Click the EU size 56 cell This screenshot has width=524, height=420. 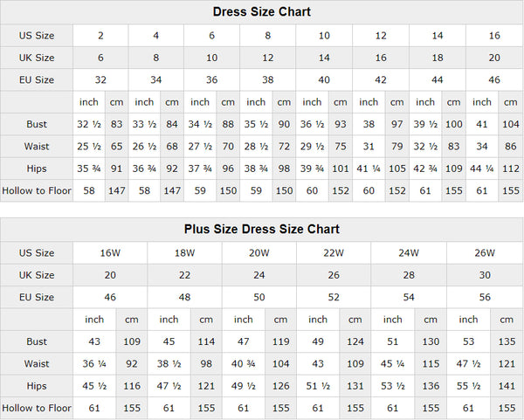[x=483, y=297]
